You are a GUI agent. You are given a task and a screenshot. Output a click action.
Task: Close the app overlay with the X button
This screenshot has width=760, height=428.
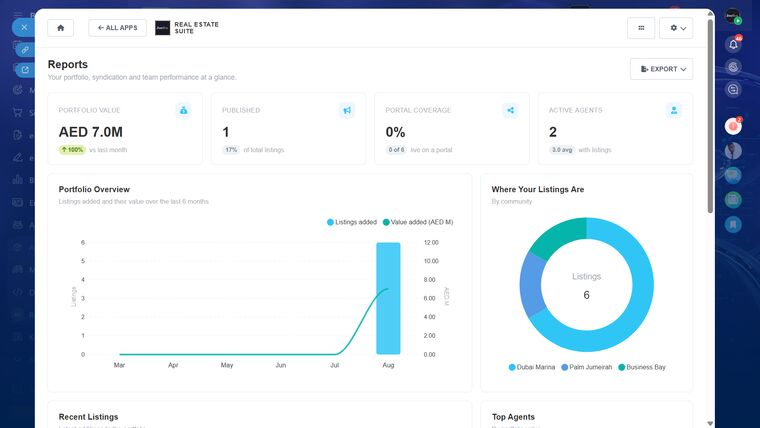point(24,27)
